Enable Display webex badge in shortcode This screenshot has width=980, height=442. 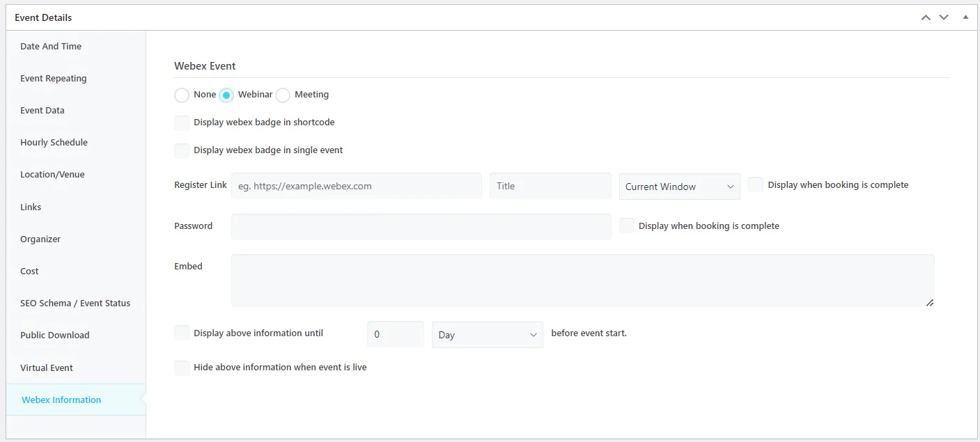pos(182,123)
